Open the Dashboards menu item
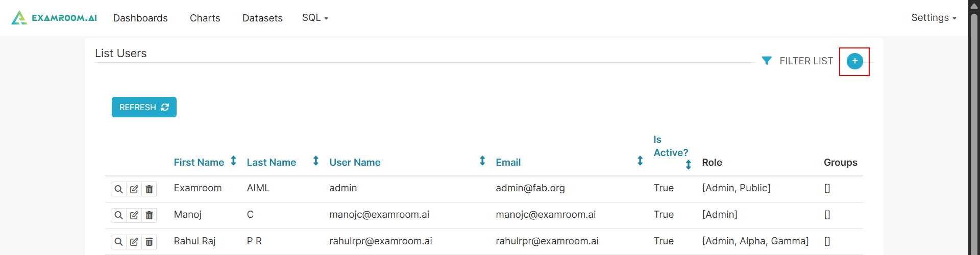Viewport: 980px width, 255px height. (140, 18)
